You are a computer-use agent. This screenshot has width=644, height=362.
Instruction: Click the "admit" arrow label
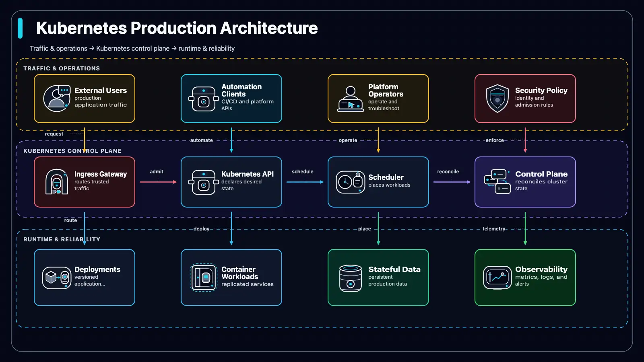(x=157, y=172)
